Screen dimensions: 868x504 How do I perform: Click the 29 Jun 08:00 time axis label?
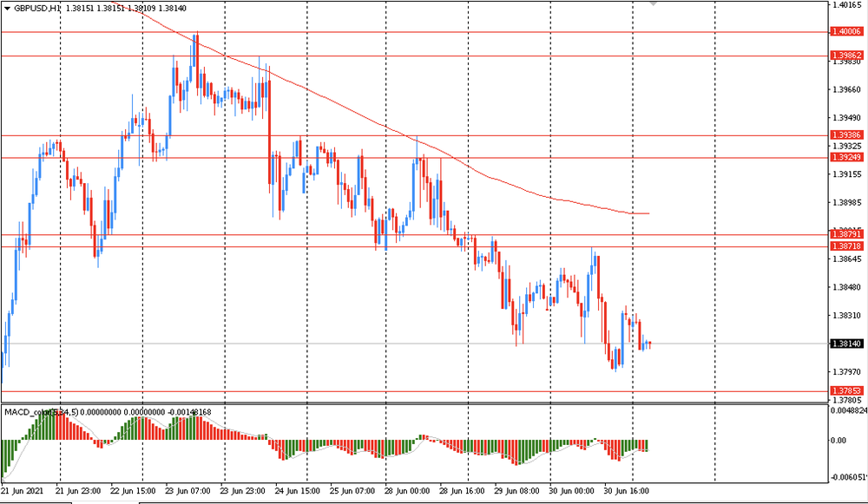point(516,491)
